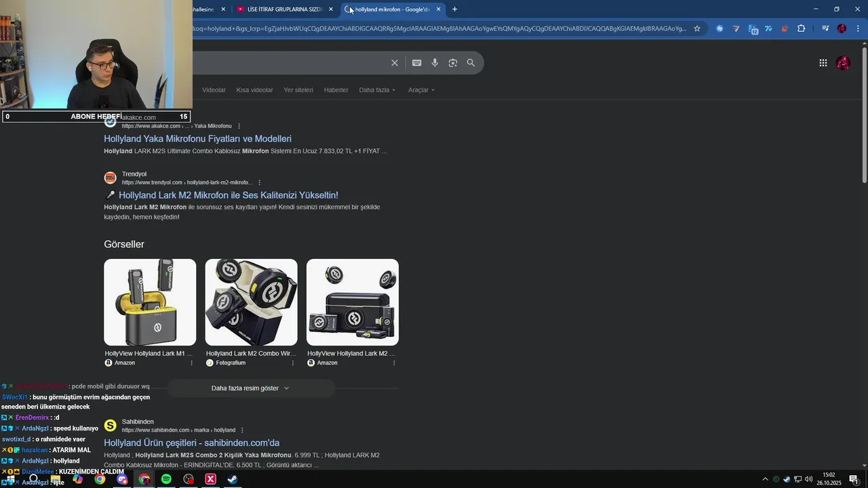Viewport: 868px width, 488px height.
Task: Open options menu of Trendyol result
Action: click(259, 182)
